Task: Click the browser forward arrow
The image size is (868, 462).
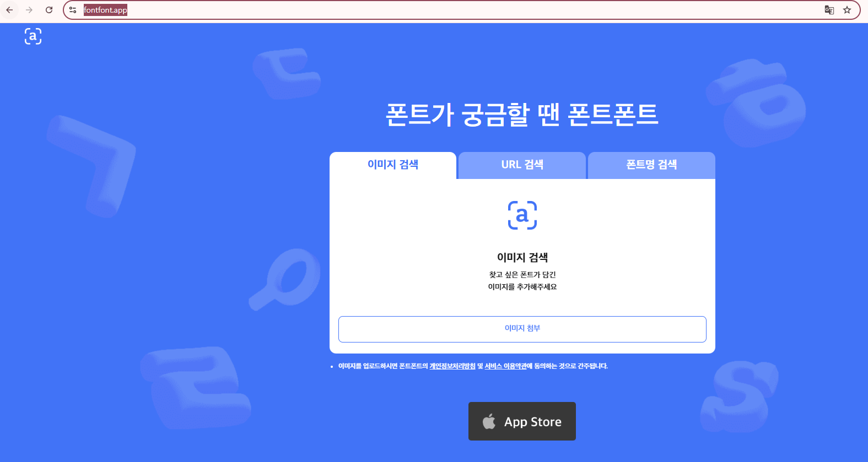Action: (x=29, y=10)
